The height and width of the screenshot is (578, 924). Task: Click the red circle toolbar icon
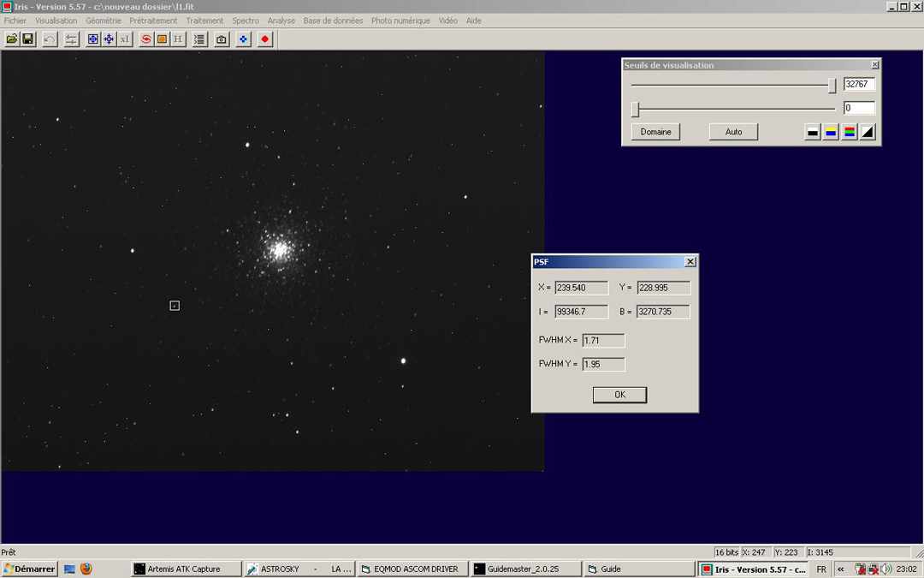coord(265,39)
